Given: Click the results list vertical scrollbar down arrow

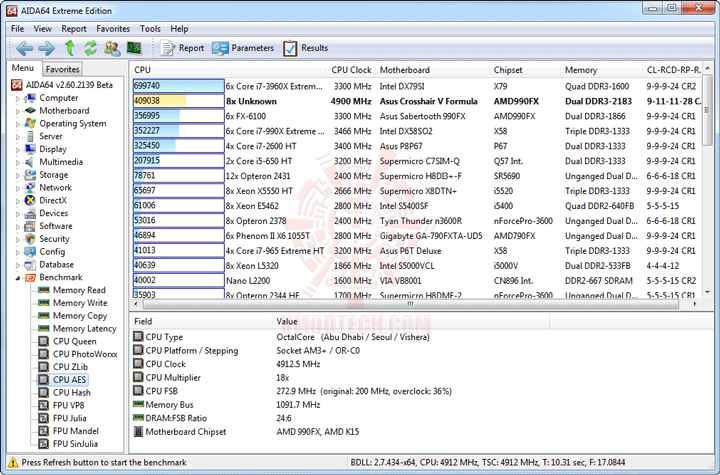Looking at the screenshot, I should click(708, 292).
